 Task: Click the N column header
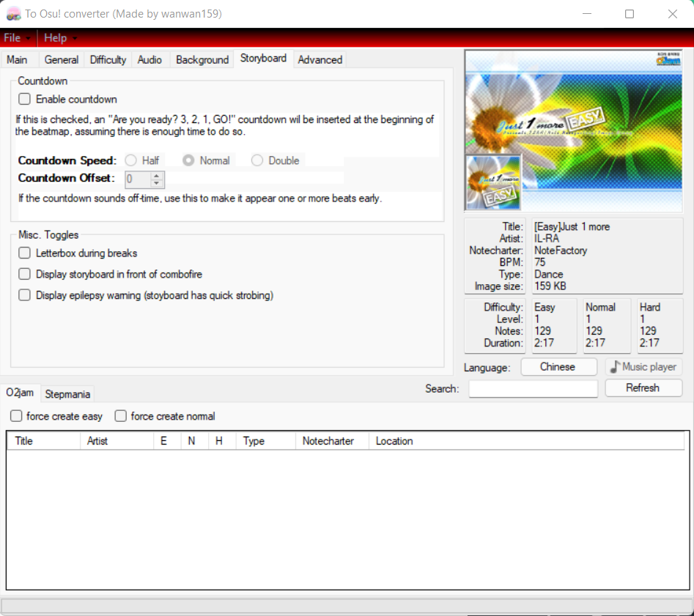(x=195, y=441)
